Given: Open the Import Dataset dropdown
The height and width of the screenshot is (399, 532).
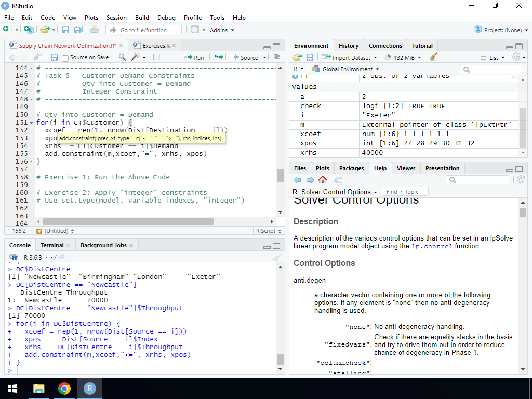Looking at the screenshot, I should click(349, 57).
